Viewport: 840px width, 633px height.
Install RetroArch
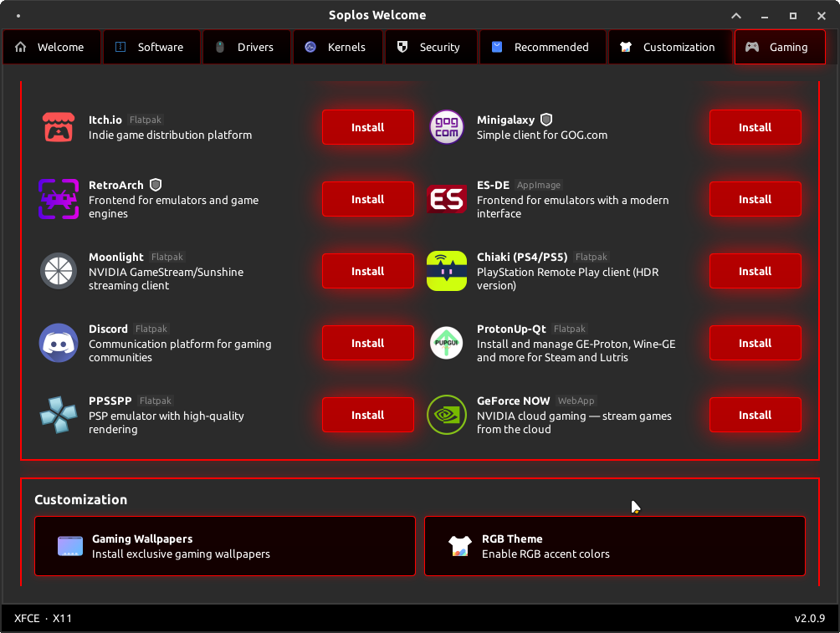pos(368,199)
